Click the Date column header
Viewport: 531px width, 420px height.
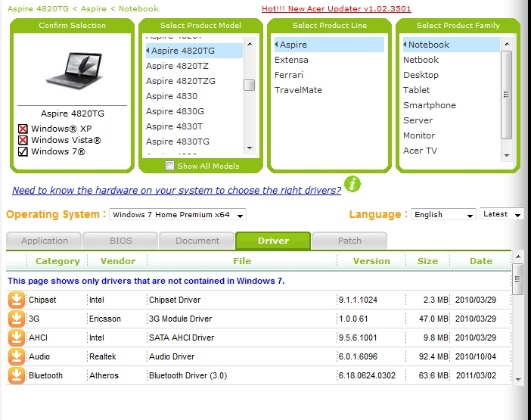tap(481, 261)
